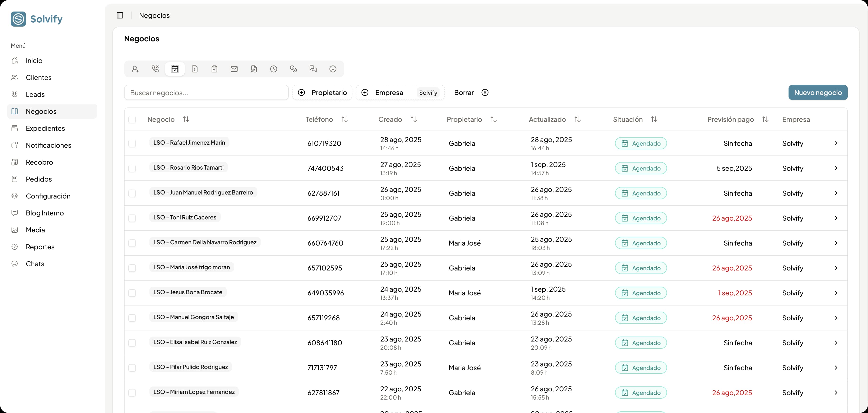This screenshot has width=868, height=413.
Task: Select the chat bubbles filter icon
Action: [313, 69]
